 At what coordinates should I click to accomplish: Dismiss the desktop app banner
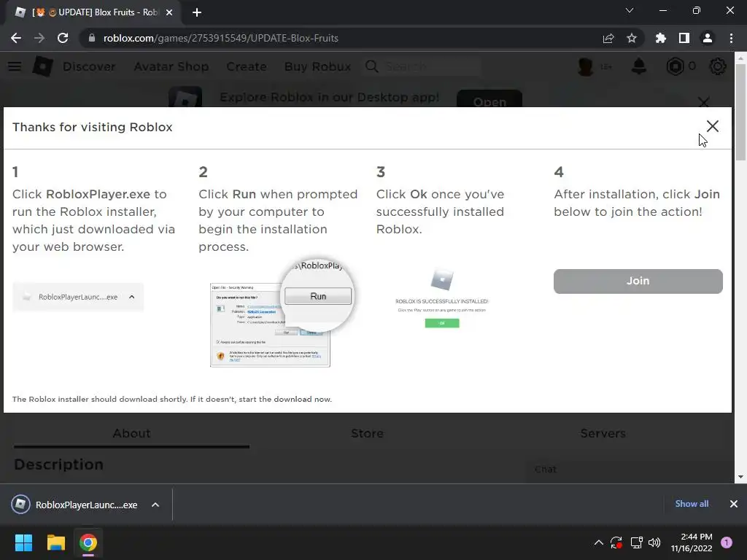704,101
